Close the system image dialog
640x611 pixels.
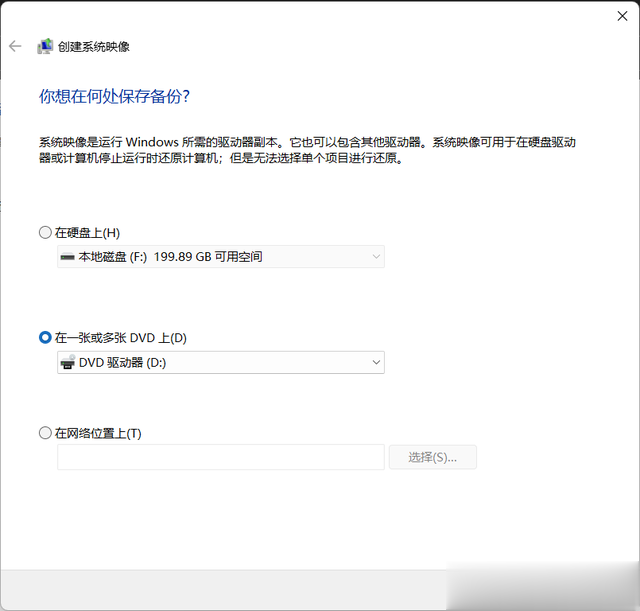pyautogui.click(x=622, y=16)
